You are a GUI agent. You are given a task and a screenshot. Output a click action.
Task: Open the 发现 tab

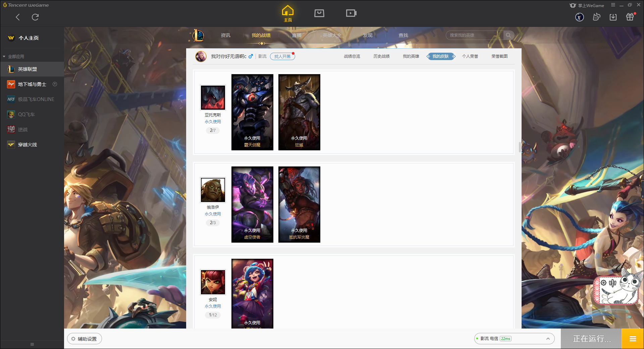pos(368,35)
